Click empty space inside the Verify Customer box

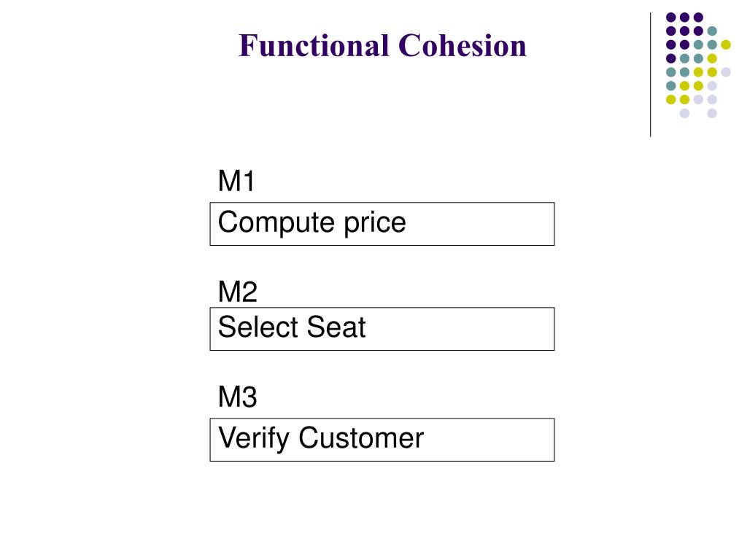tap(491, 440)
